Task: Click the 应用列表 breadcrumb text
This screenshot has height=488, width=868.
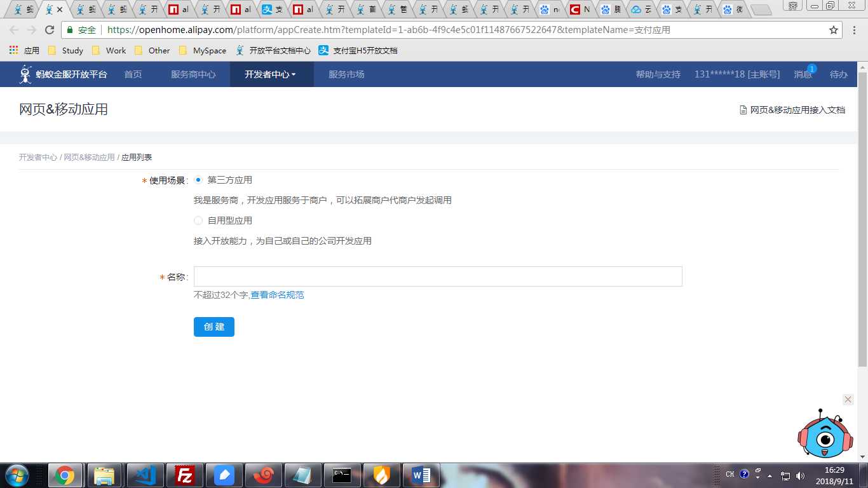Action: click(x=137, y=157)
